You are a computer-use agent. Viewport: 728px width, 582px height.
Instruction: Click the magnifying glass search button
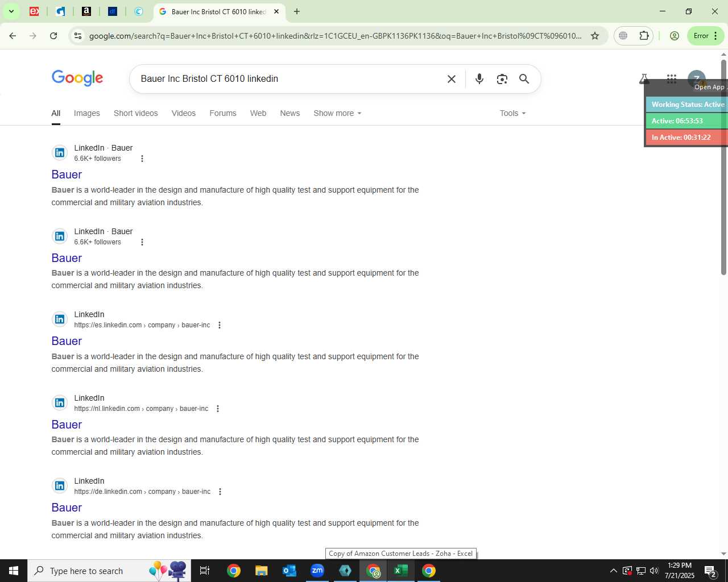[x=524, y=79]
